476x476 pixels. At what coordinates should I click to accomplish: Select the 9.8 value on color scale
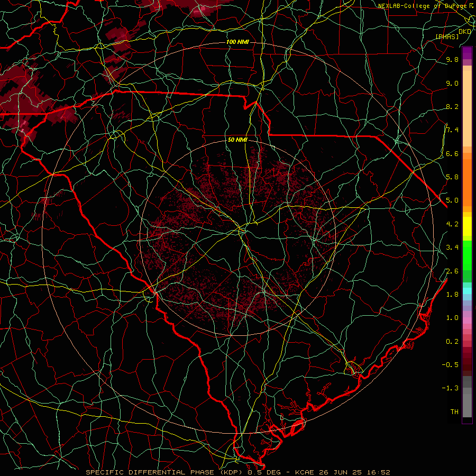(452, 60)
